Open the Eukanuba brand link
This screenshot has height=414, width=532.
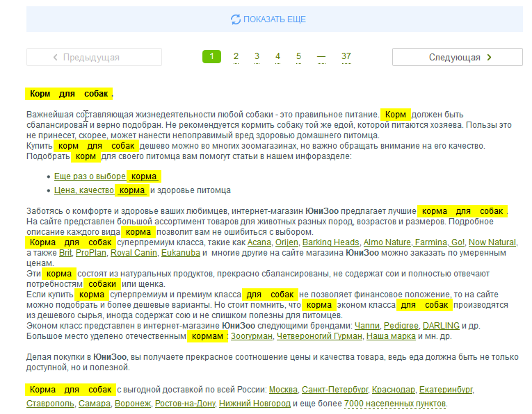pos(181,253)
